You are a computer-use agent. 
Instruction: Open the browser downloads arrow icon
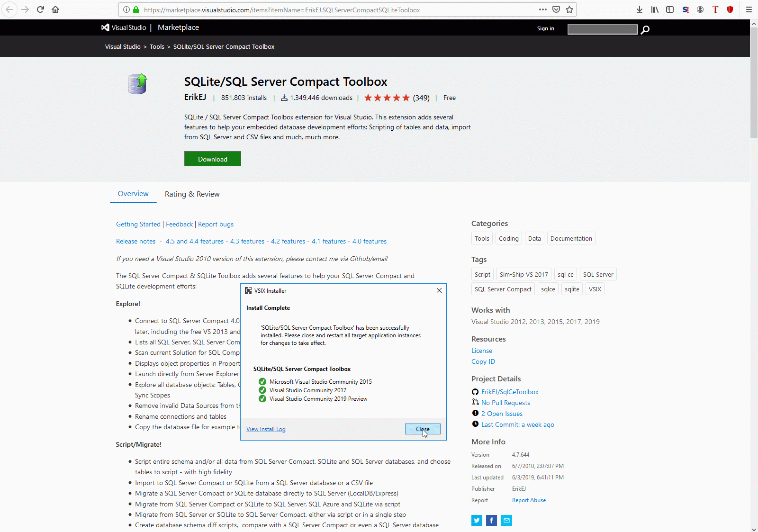click(x=640, y=9)
